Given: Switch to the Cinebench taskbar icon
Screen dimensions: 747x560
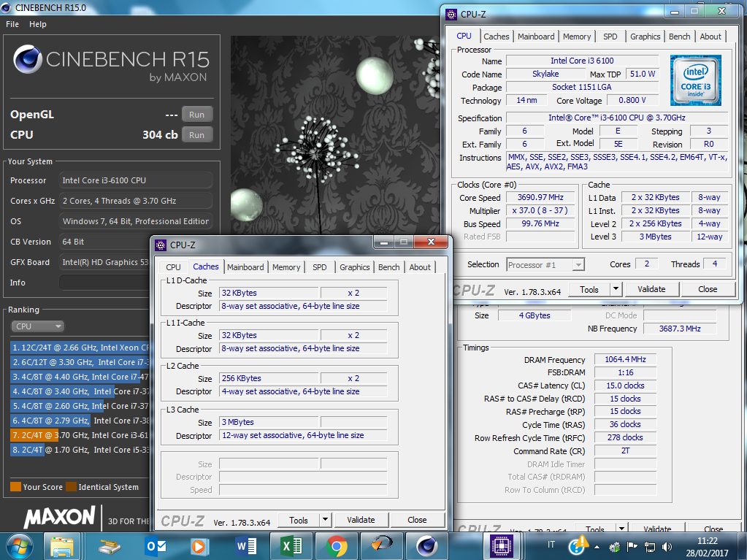Looking at the screenshot, I should click(427, 546).
